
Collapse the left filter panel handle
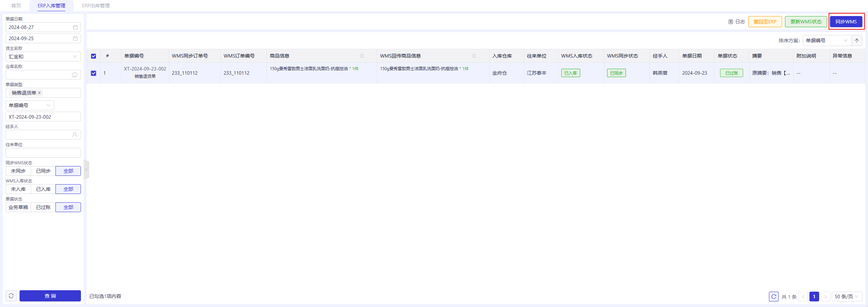coord(86,170)
